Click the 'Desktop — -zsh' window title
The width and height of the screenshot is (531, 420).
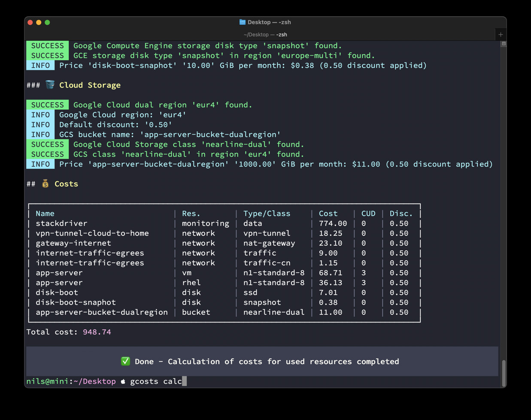pos(269,22)
